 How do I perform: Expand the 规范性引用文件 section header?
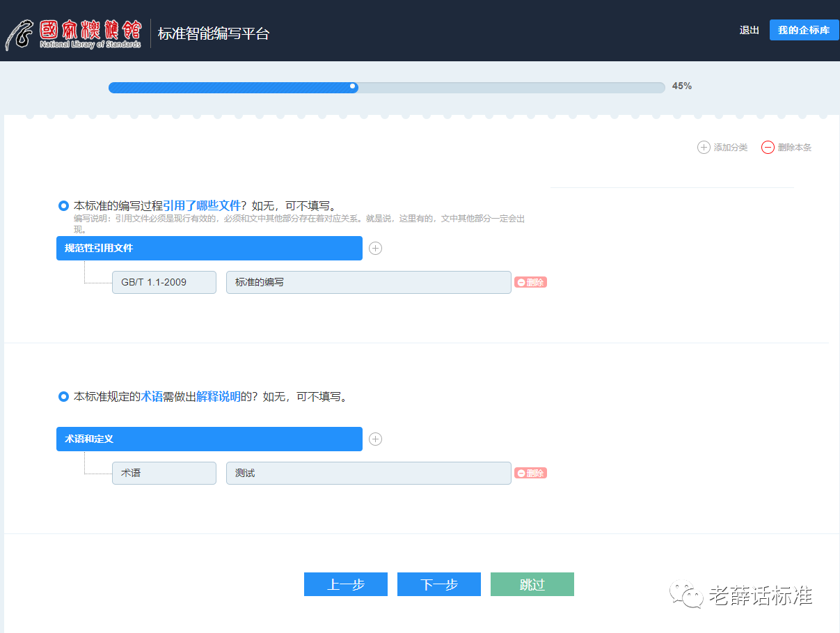pyautogui.click(x=209, y=249)
